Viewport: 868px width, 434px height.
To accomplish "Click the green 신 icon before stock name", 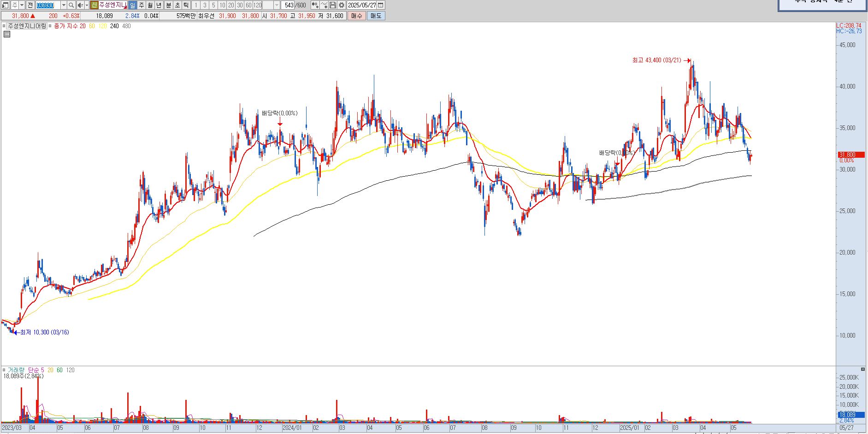I will click(x=94, y=5).
